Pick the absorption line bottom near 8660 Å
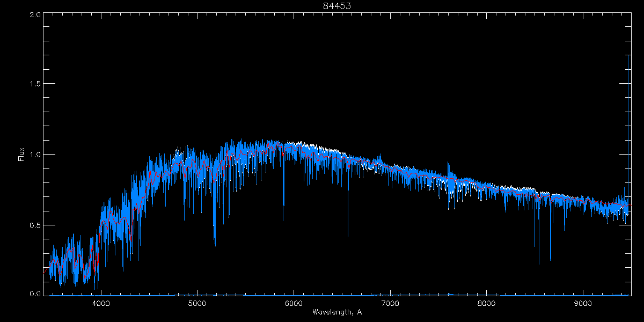 pos(550,259)
